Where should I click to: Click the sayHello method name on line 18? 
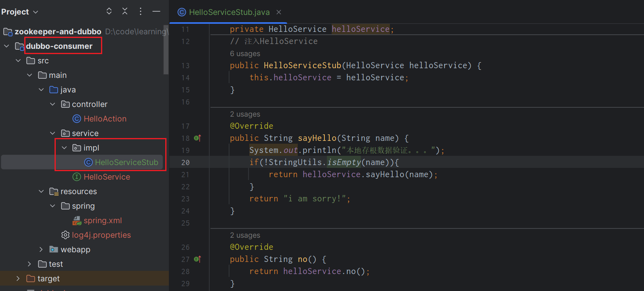pyautogui.click(x=317, y=138)
